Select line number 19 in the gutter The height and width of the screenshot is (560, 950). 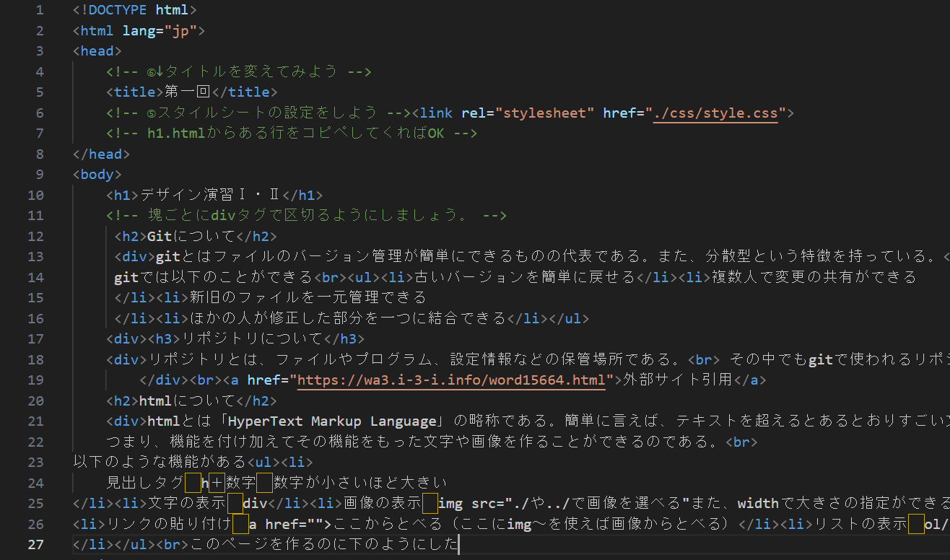coord(35,380)
